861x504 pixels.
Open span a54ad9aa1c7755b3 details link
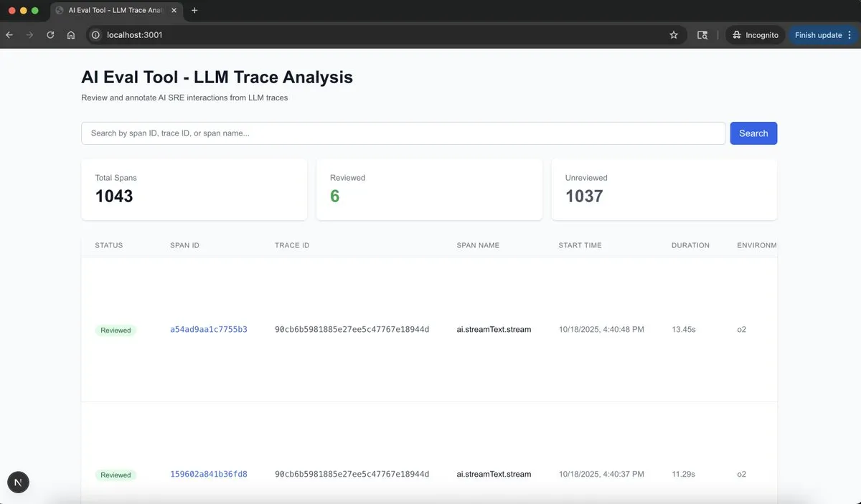[208, 329]
